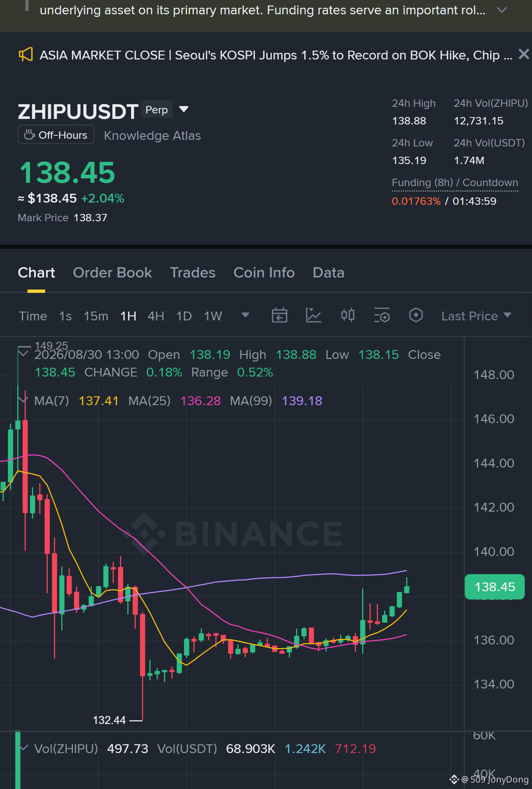Click the CHANGE 0.18% value

(x=164, y=372)
